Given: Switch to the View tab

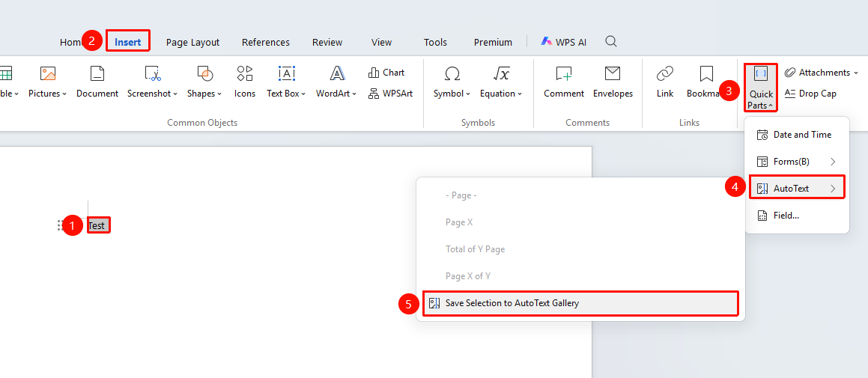Looking at the screenshot, I should [x=381, y=42].
